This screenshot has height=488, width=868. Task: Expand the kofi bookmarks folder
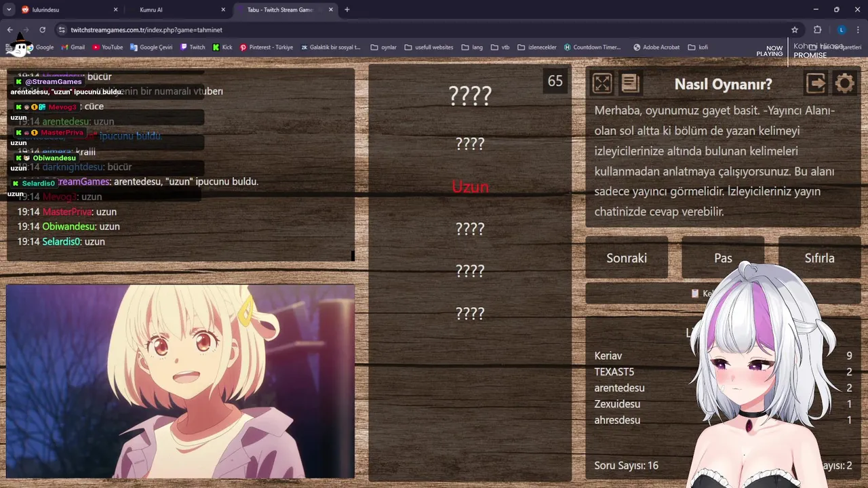tap(698, 47)
